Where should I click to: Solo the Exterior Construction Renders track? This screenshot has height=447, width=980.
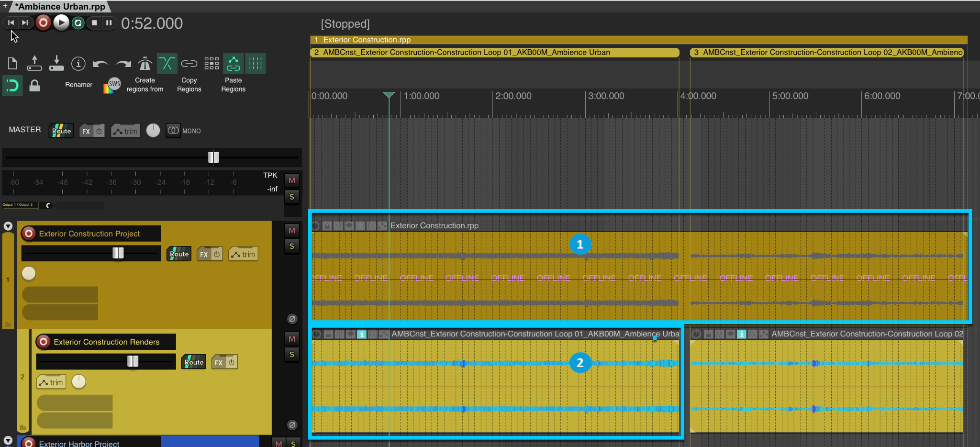click(292, 355)
